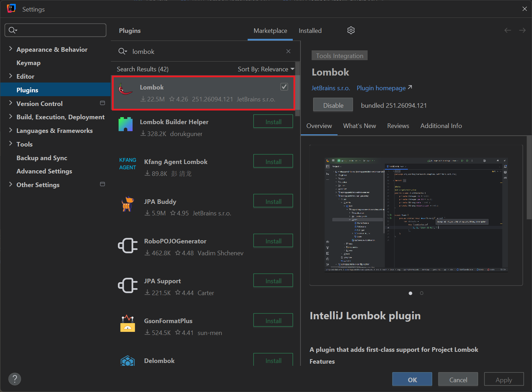Show the second screenshot via carousel dot
The image size is (532, 392).
pyautogui.click(x=421, y=293)
